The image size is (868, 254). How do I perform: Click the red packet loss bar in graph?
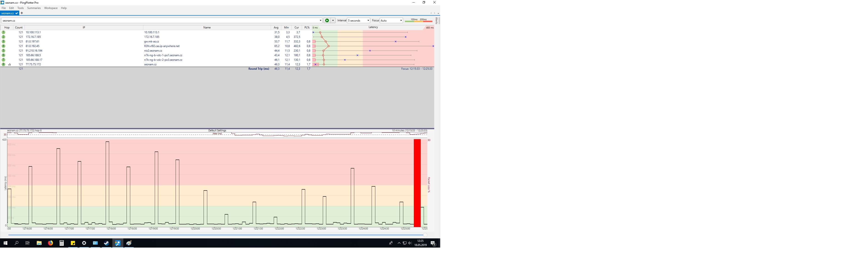coord(417,183)
